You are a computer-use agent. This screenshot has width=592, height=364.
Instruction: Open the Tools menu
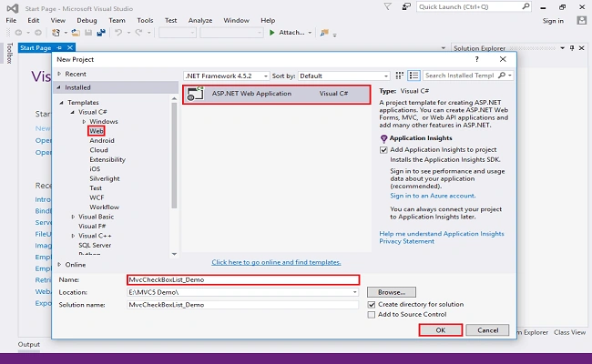click(145, 20)
